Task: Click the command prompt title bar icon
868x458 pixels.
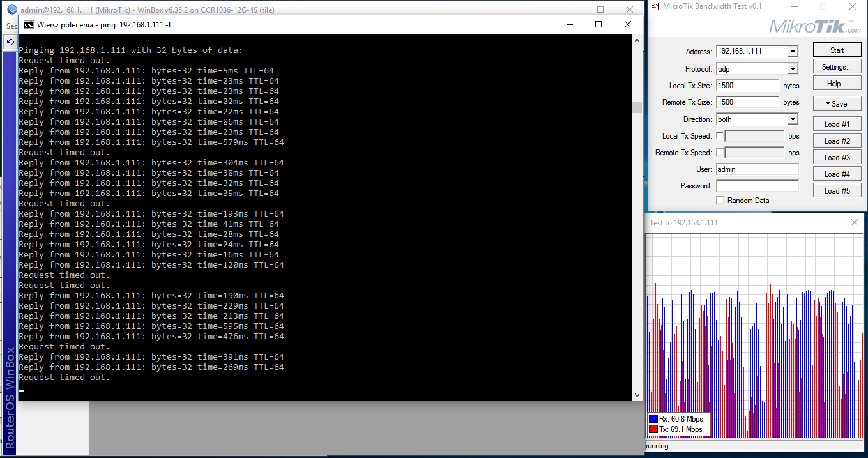Action: click(29, 24)
